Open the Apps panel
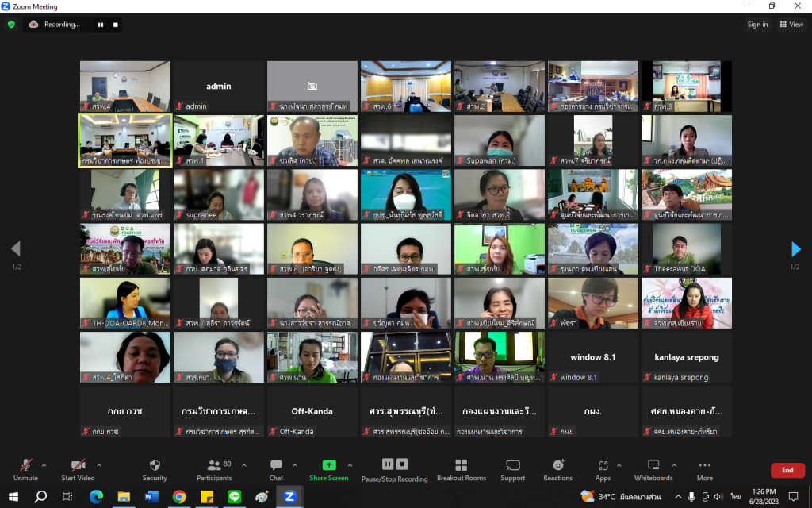The width and height of the screenshot is (812, 508). 603,470
